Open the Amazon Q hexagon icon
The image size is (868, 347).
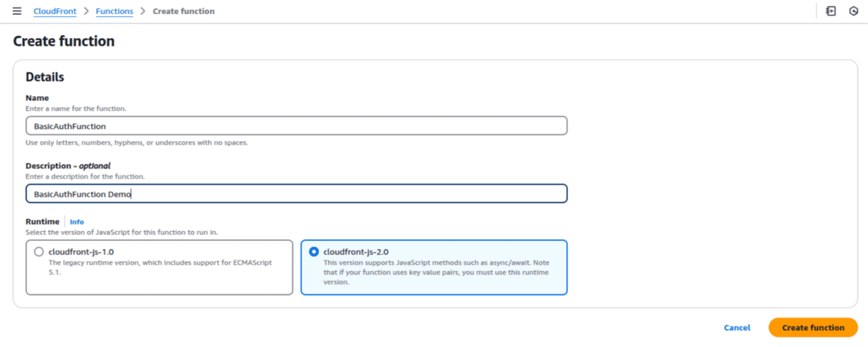pos(853,11)
